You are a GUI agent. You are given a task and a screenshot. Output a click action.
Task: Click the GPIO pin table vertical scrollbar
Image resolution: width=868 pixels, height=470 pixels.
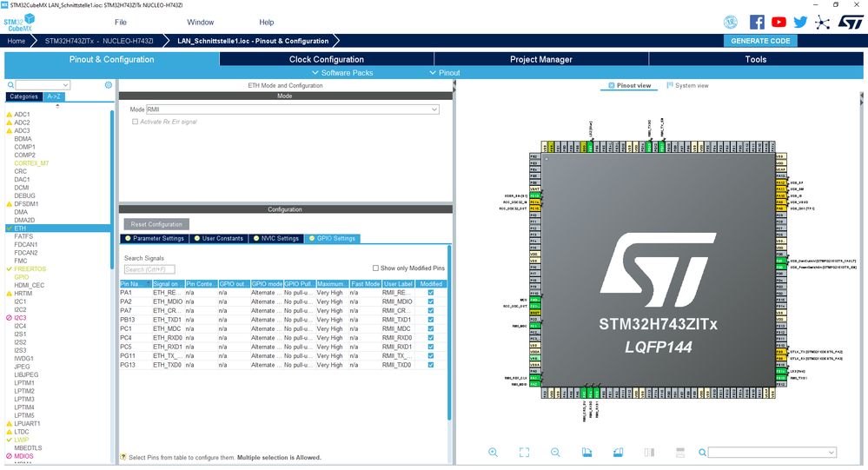click(x=449, y=332)
